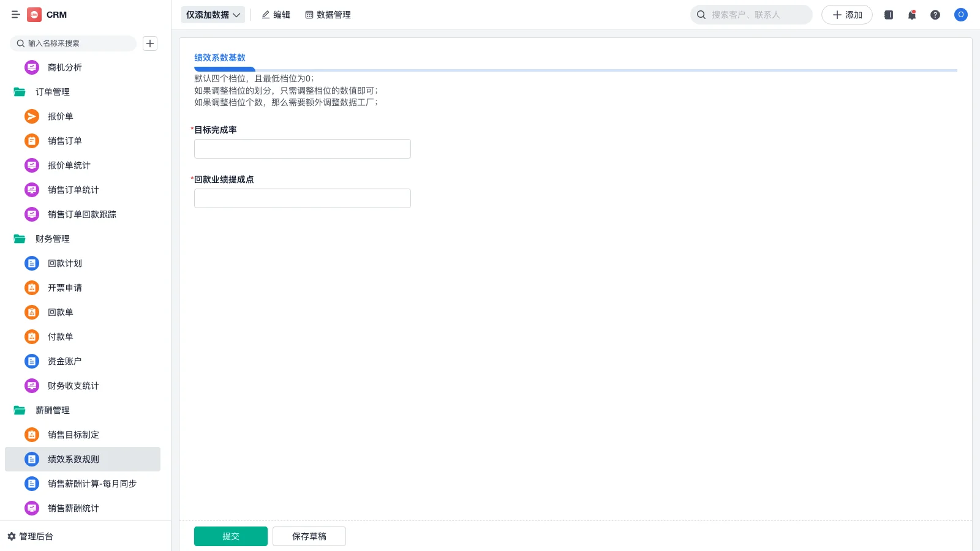This screenshot has width=980, height=551.
Task: Click the hamburger menu icon top-left
Action: 16,14
